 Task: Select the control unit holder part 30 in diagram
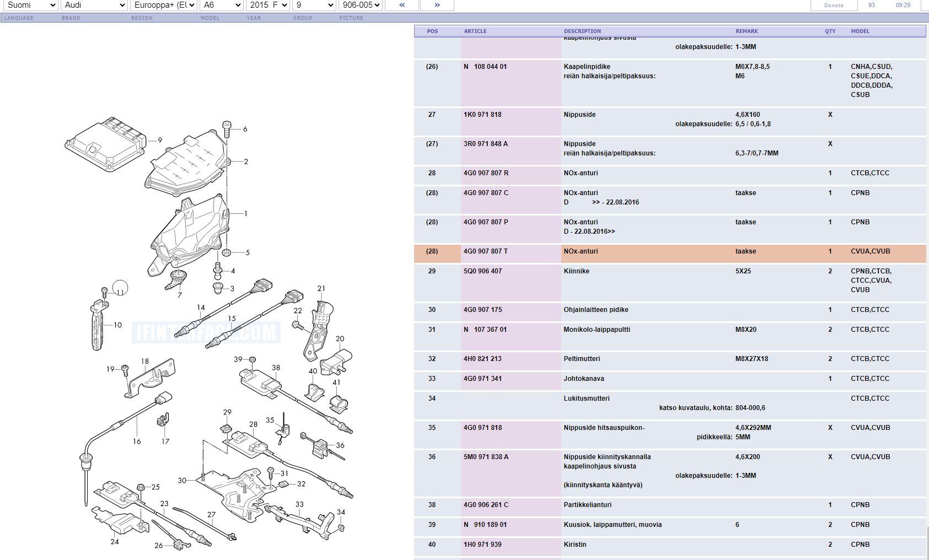coord(234,488)
